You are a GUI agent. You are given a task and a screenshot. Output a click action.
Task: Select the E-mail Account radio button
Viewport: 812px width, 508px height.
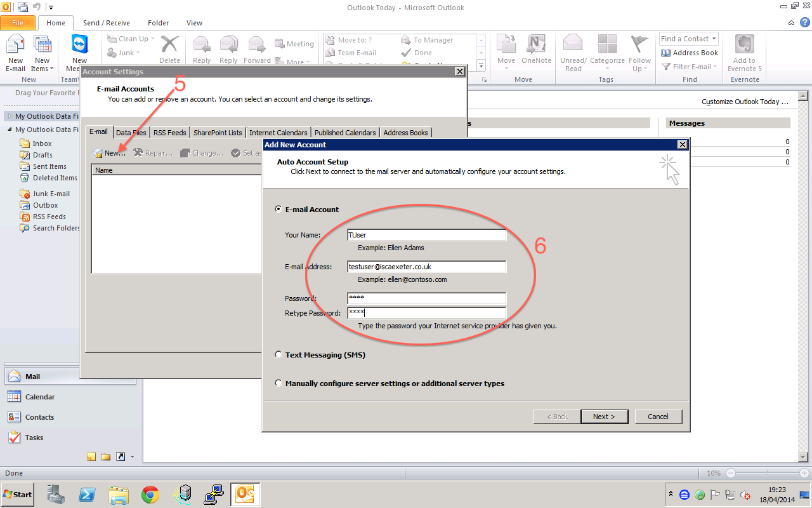click(278, 209)
